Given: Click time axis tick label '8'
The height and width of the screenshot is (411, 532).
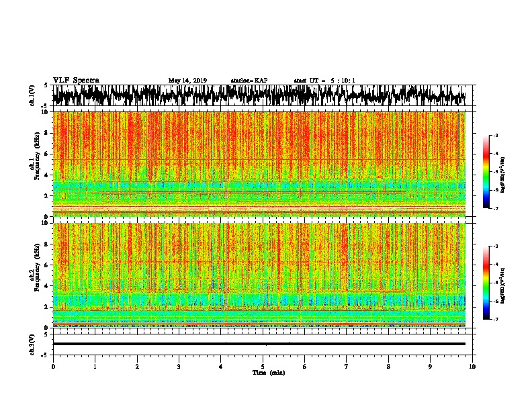Looking at the screenshot, I should point(388,367).
